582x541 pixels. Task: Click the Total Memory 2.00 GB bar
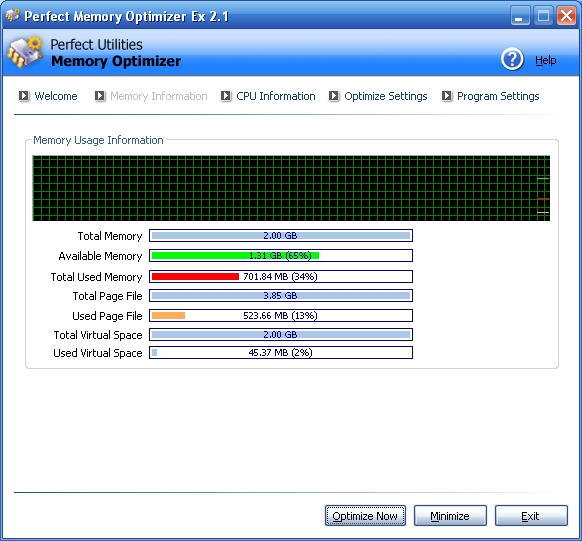coord(281,236)
